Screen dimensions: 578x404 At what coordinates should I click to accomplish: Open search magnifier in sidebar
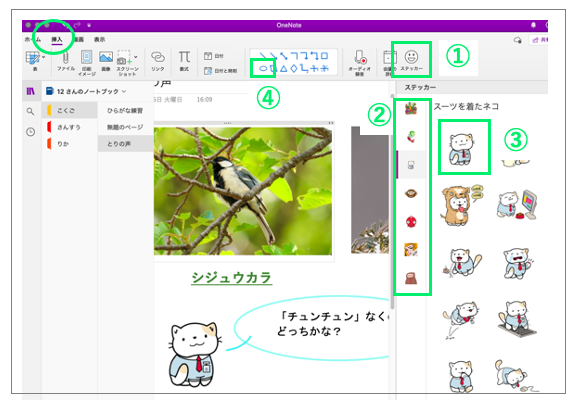[x=31, y=111]
